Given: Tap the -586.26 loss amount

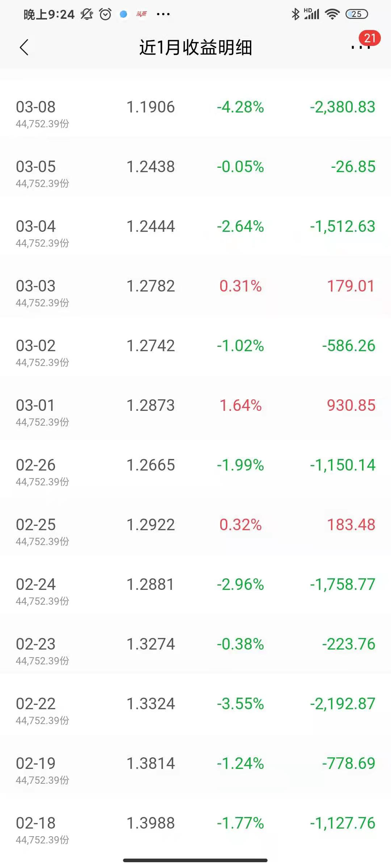Looking at the screenshot, I should (x=349, y=346).
